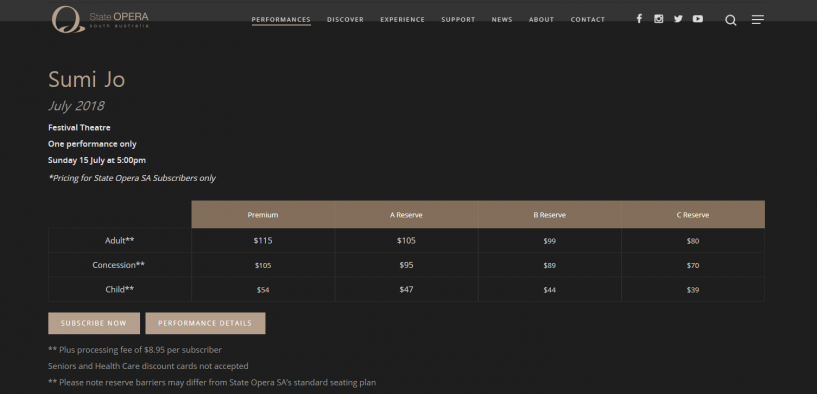Select the B Reserve column header
The height and width of the screenshot is (394, 817).
tap(550, 214)
